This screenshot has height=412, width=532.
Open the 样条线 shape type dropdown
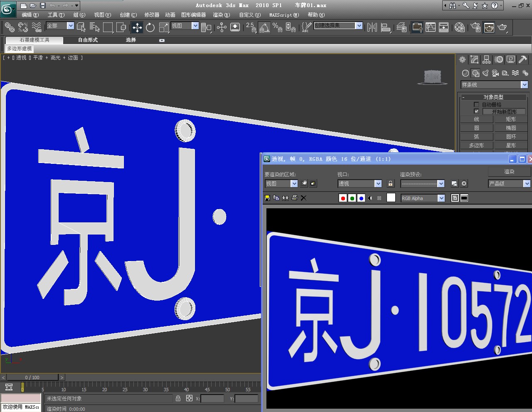524,85
